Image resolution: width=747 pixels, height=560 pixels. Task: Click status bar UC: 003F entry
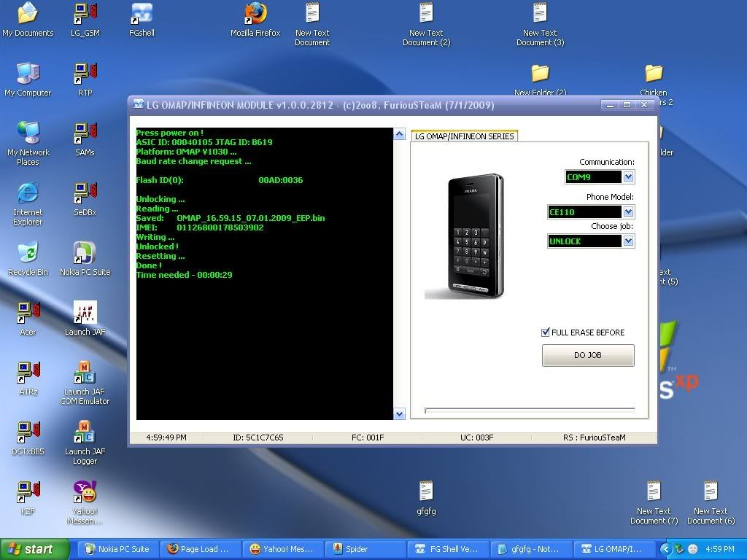click(x=476, y=437)
